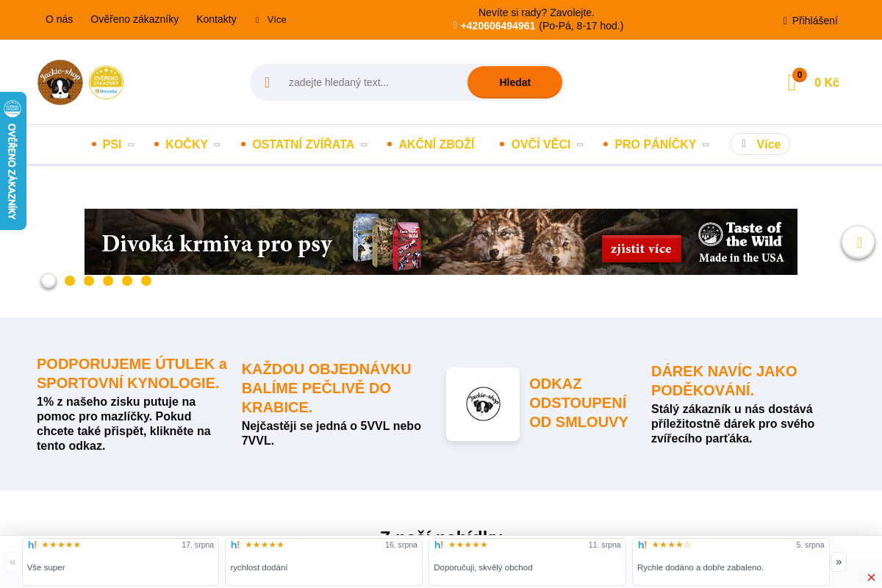
Task: Select the fifth carousel dot
Action: click(x=127, y=281)
